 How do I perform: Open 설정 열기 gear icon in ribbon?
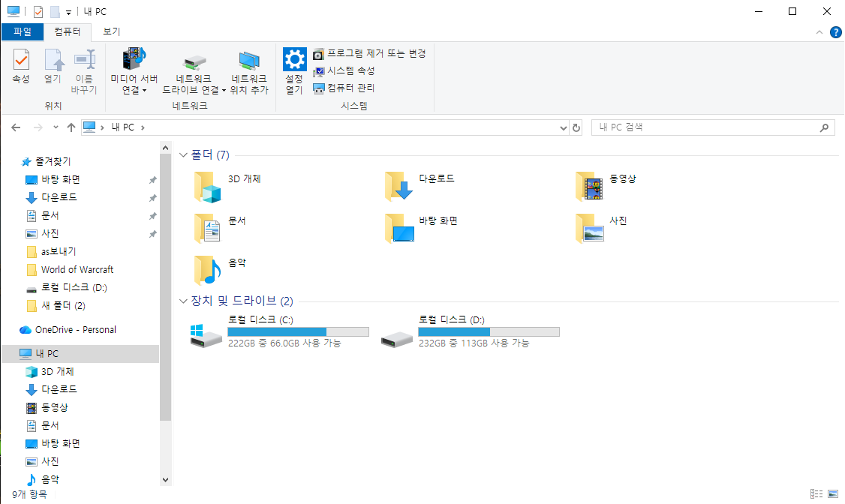[x=294, y=60]
